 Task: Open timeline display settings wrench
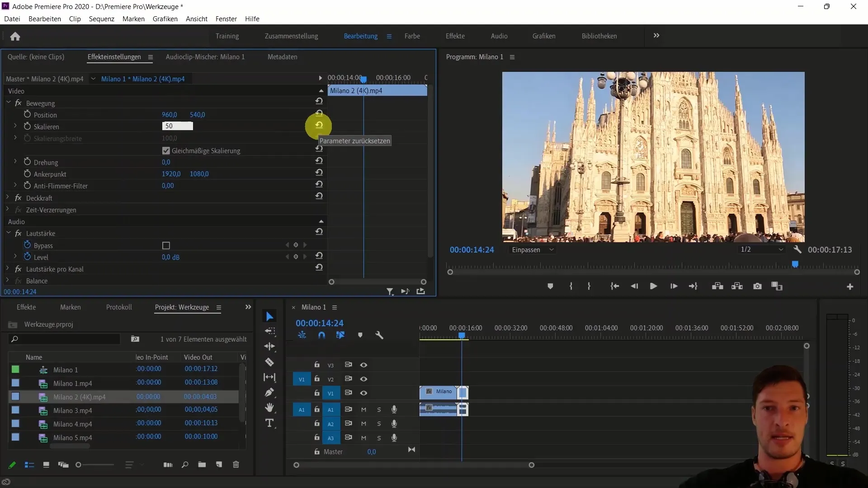point(379,335)
